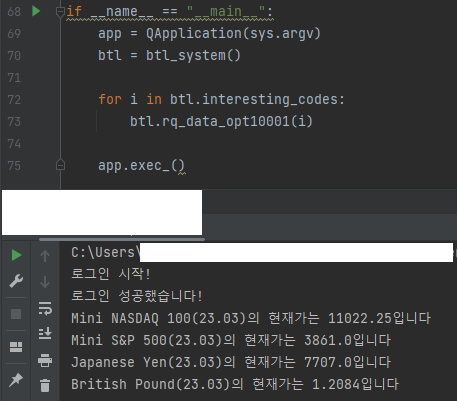
Task: Click btl.interesting_codes in for loop
Action: point(253,99)
